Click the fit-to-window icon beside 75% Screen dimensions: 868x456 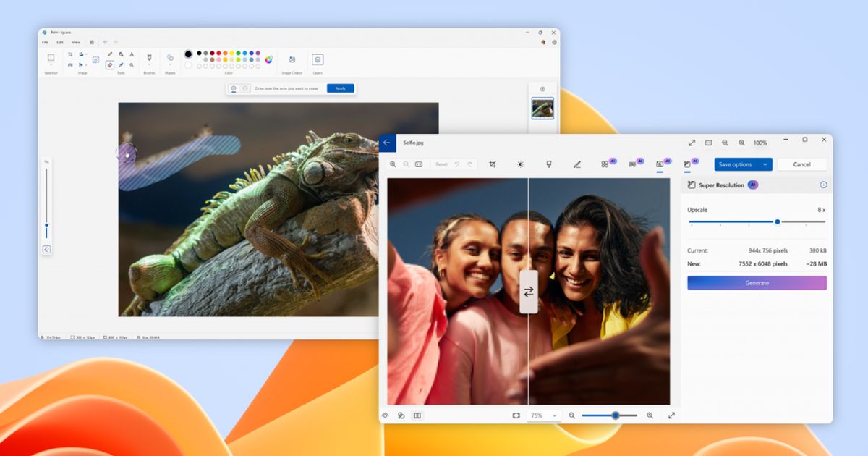tap(516, 415)
